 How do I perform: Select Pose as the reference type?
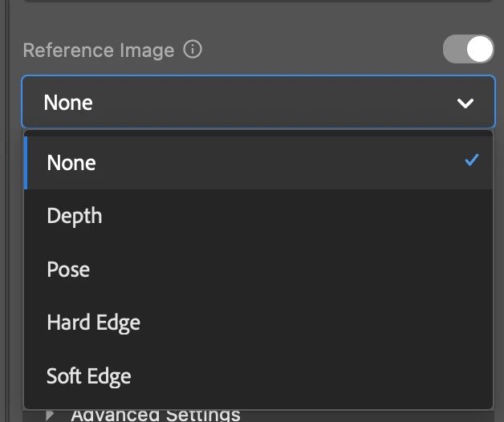68,270
